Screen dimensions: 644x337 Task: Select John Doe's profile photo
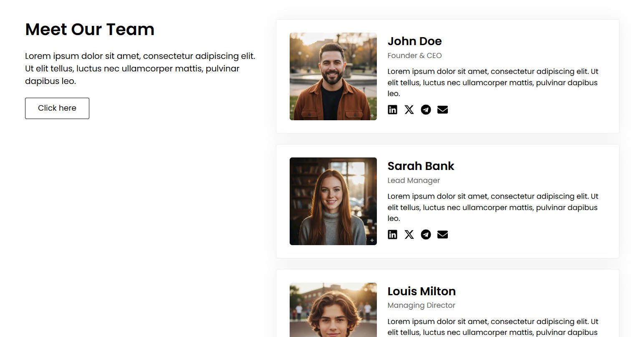333,76
